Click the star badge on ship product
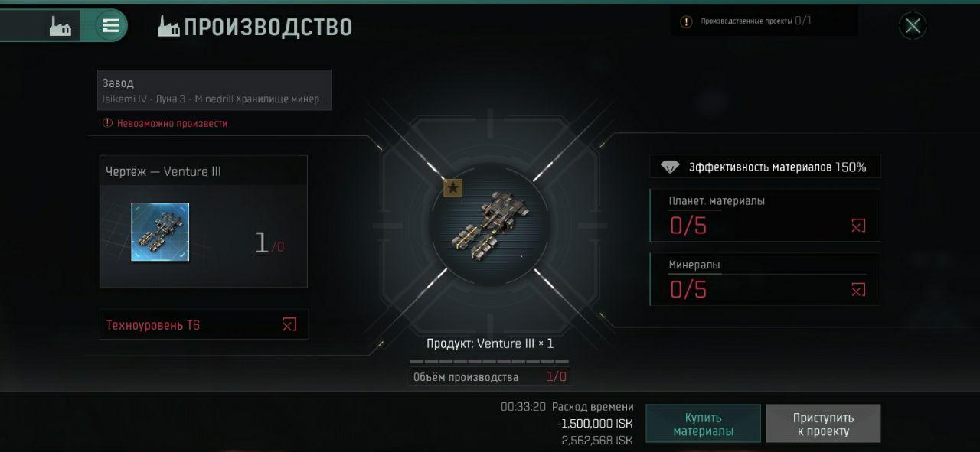 click(452, 187)
